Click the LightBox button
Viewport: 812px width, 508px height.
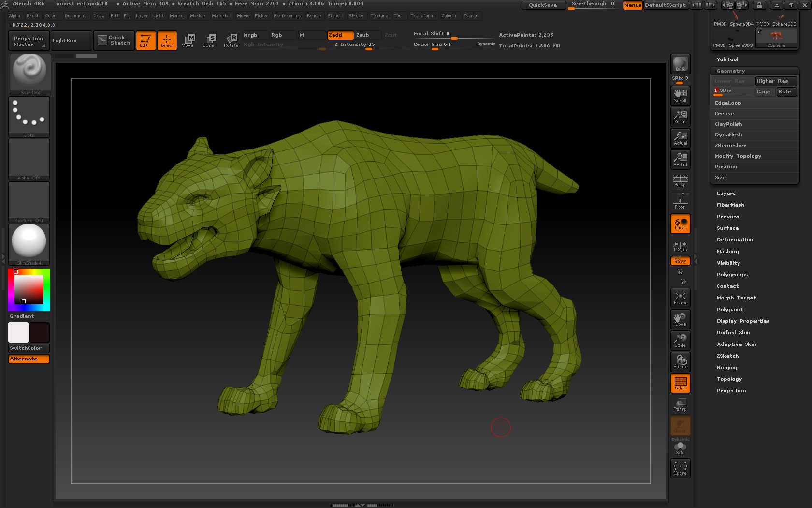click(x=72, y=41)
